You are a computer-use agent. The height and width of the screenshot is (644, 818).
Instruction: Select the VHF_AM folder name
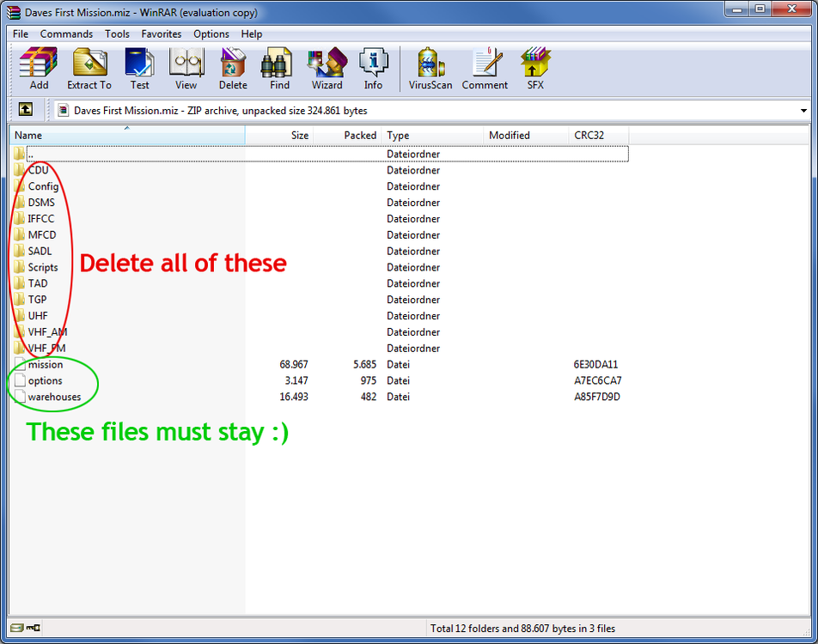pyautogui.click(x=47, y=331)
